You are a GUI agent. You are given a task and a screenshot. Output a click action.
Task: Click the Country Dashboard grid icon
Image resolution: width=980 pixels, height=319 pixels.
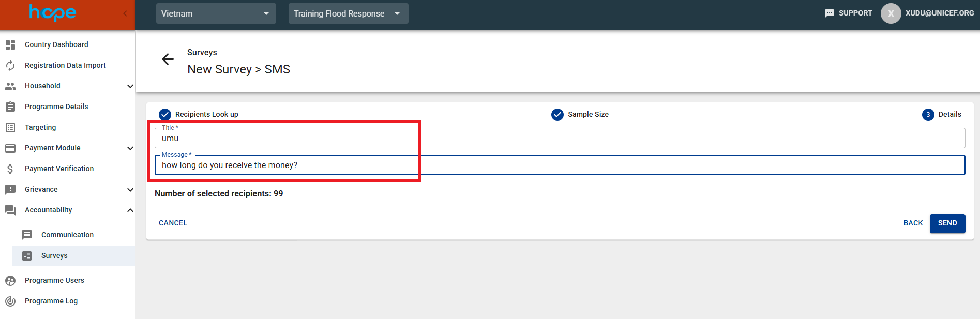coord(10,45)
